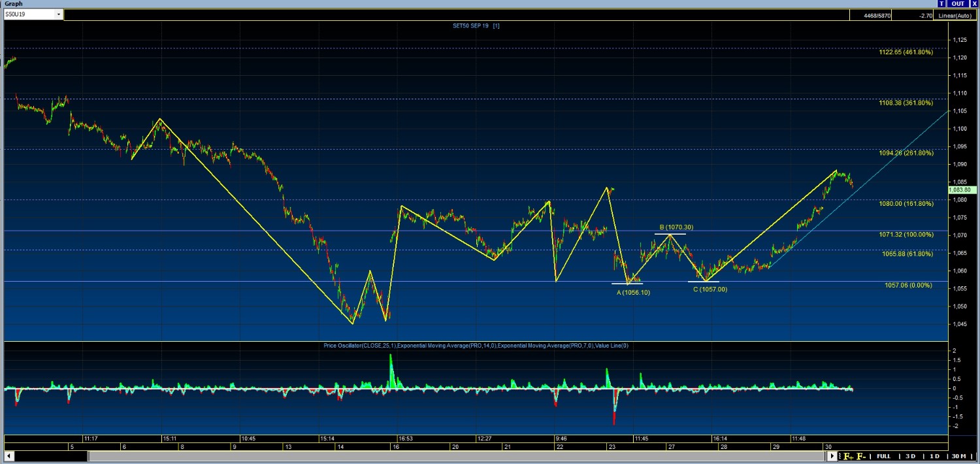Click the F- zoom out icon
The height and width of the screenshot is (464, 980).
(862, 456)
